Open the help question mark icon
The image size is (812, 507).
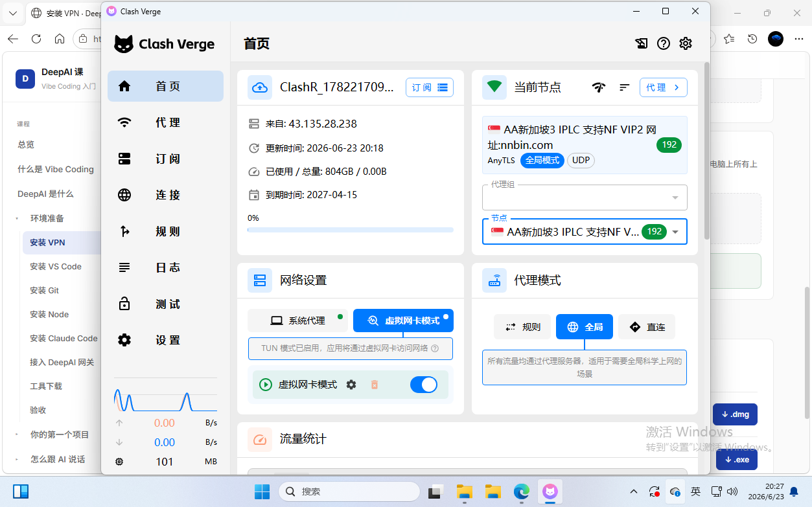(663, 43)
